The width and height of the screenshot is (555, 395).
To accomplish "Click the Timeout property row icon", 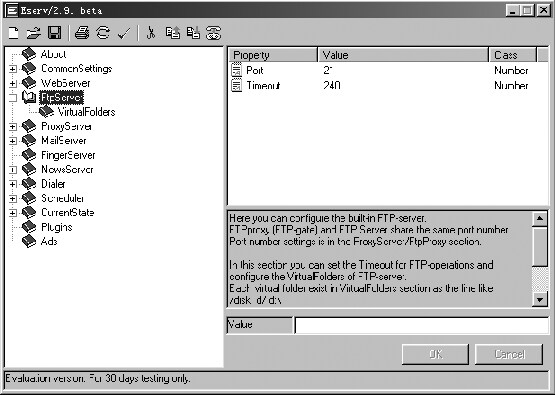I will click(x=236, y=85).
